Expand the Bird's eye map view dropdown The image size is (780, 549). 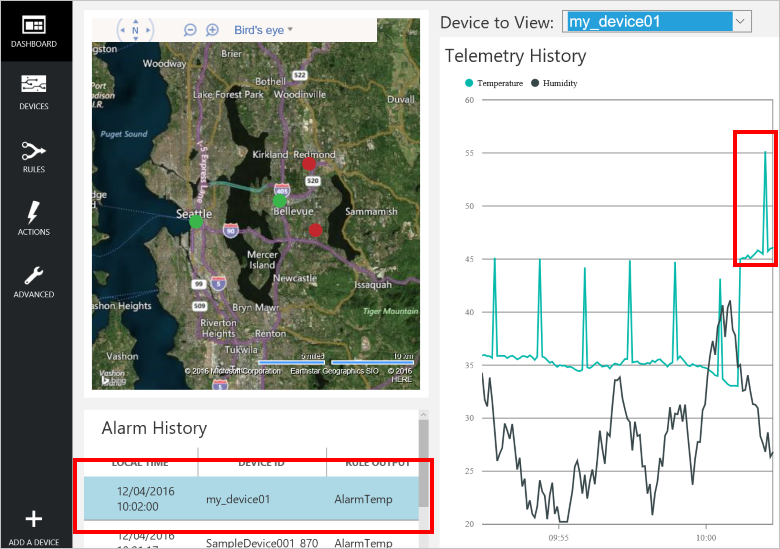[264, 30]
